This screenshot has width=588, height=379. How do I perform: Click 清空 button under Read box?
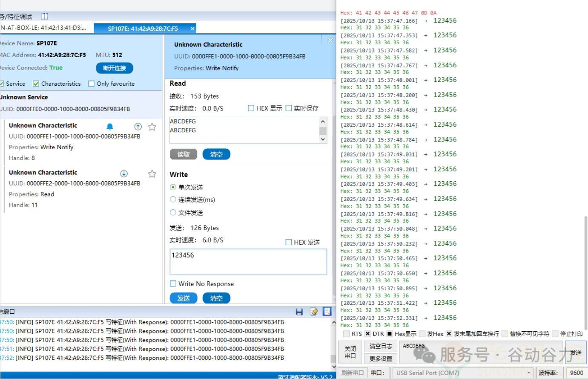[216, 154]
